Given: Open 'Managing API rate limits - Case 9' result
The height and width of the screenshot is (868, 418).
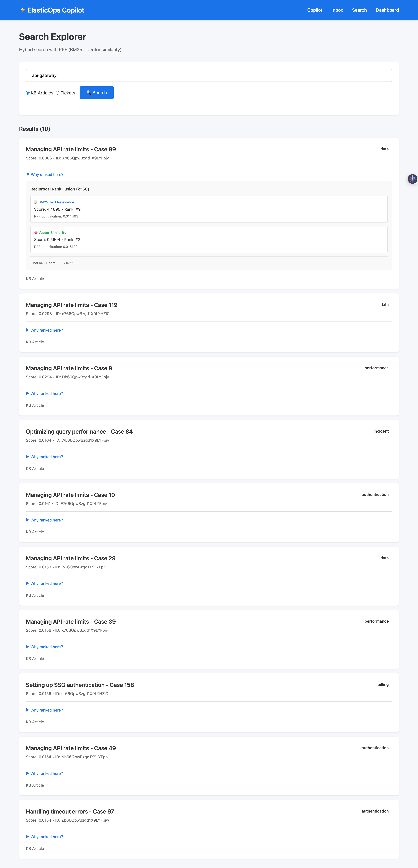Looking at the screenshot, I should (x=69, y=368).
